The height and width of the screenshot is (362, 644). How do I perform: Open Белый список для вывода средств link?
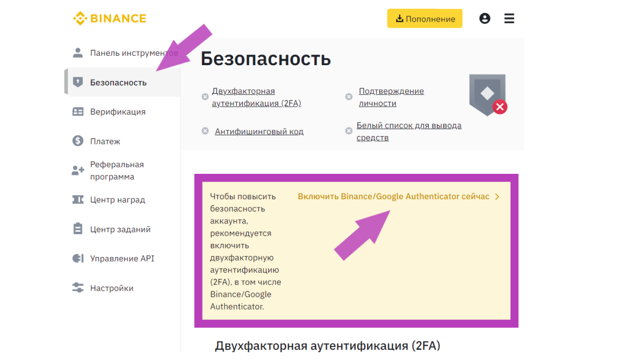[409, 131]
